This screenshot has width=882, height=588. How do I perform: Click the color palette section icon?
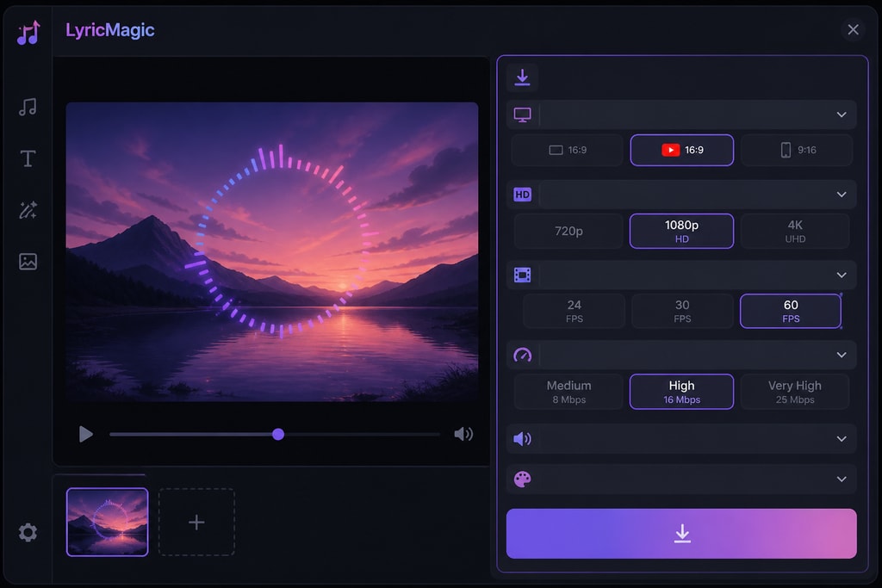522,479
